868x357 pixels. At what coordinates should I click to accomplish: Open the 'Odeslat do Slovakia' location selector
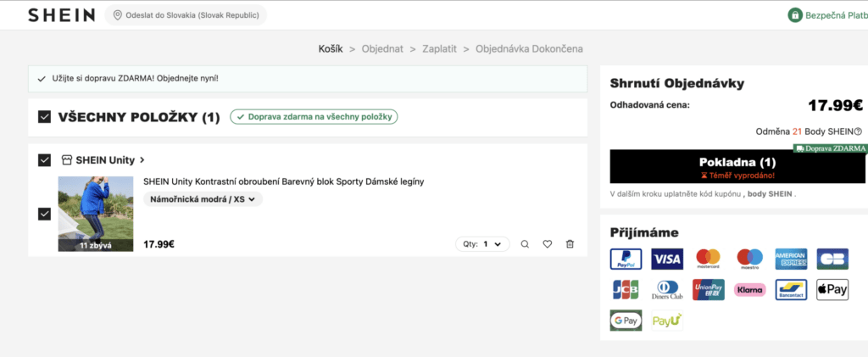pyautogui.click(x=186, y=15)
